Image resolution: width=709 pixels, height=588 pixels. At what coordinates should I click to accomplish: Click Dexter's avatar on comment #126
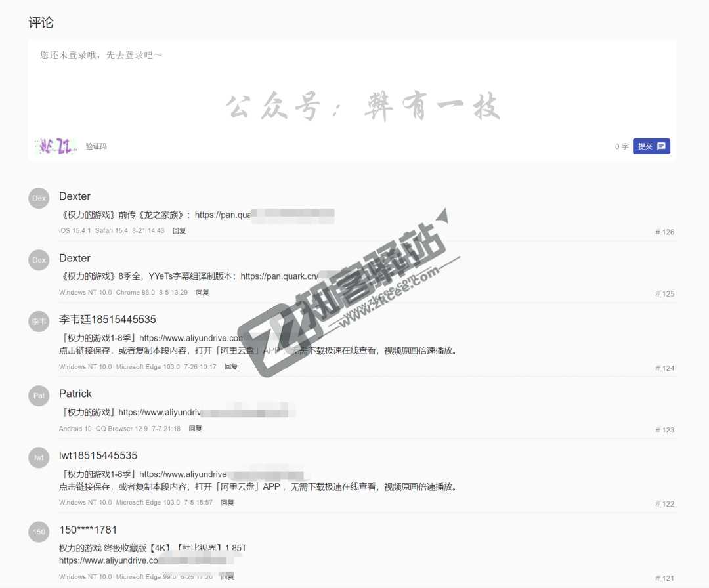coord(38,198)
